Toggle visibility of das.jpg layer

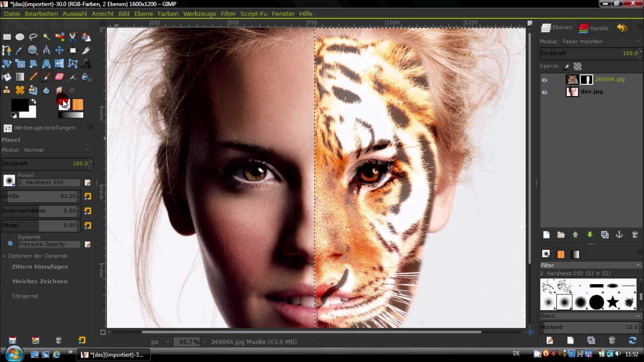544,91
